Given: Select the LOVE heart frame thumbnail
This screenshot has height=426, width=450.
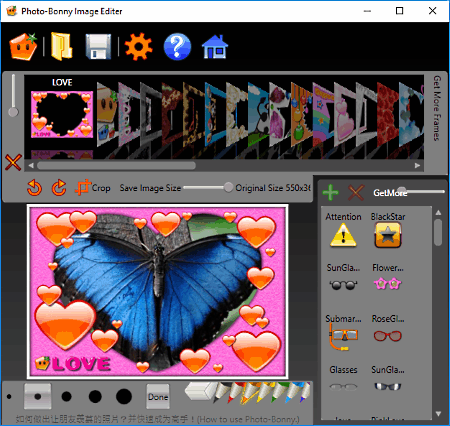Looking at the screenshot, I should [62, 114].
